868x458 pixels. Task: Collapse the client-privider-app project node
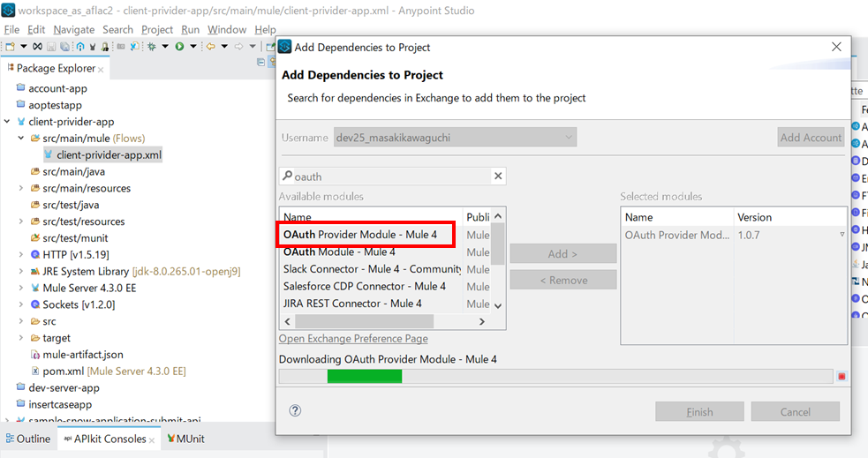(x=8, y=122)
